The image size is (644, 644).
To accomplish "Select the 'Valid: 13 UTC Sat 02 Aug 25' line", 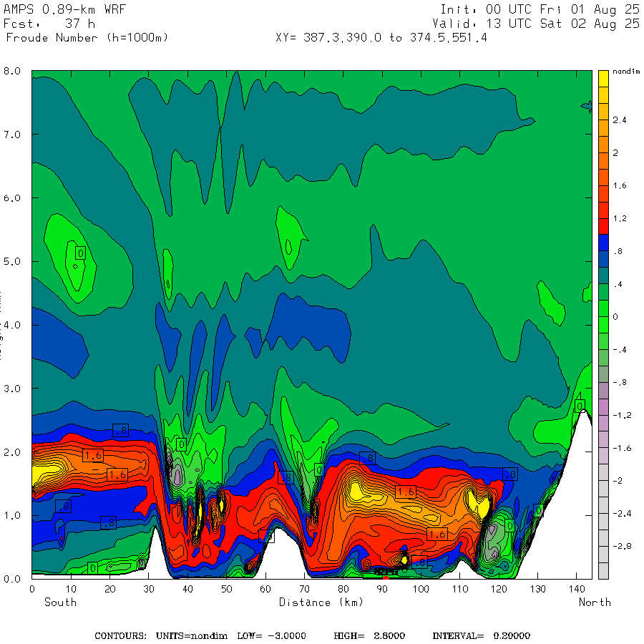I will point(535,24).
